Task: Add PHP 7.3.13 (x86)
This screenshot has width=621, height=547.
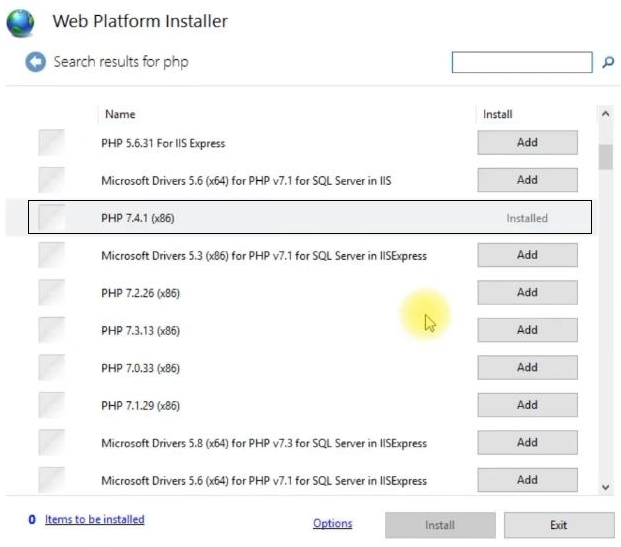Action: 527,330
